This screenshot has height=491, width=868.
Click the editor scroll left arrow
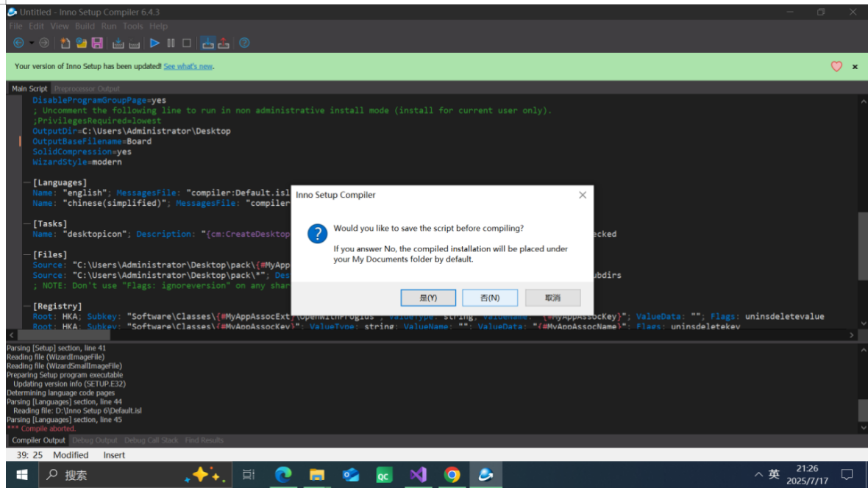point(12,335)
